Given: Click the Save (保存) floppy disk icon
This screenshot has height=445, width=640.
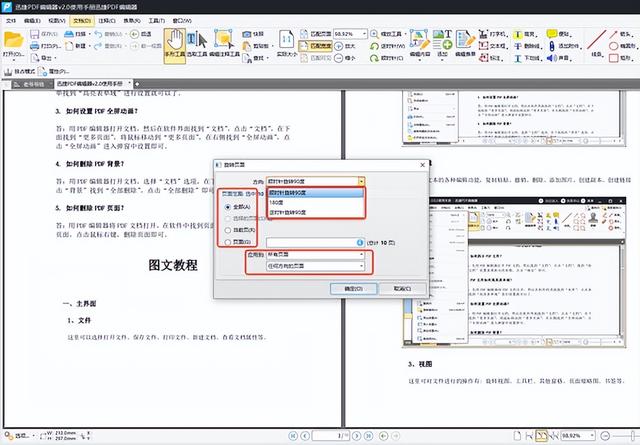Looking at the screenshot, I should (35, 34).
